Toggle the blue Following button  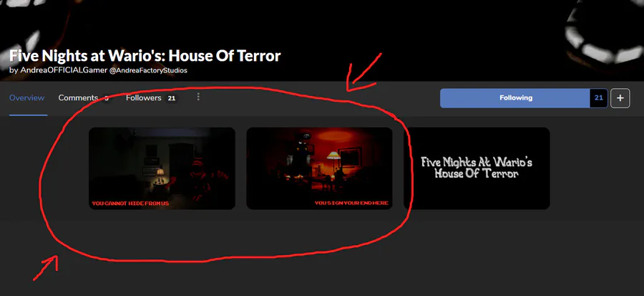[x=515, y=98]
